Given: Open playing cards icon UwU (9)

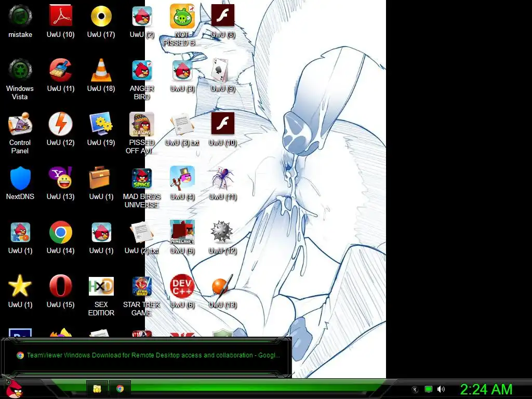Looking at the screenshot, I should tap(223, 75).
